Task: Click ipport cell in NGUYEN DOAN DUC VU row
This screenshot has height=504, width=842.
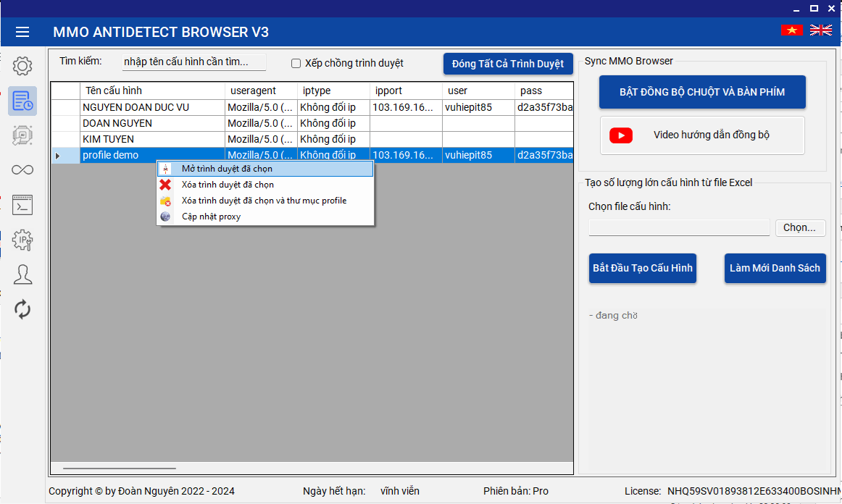Action: tap(406, 107)
